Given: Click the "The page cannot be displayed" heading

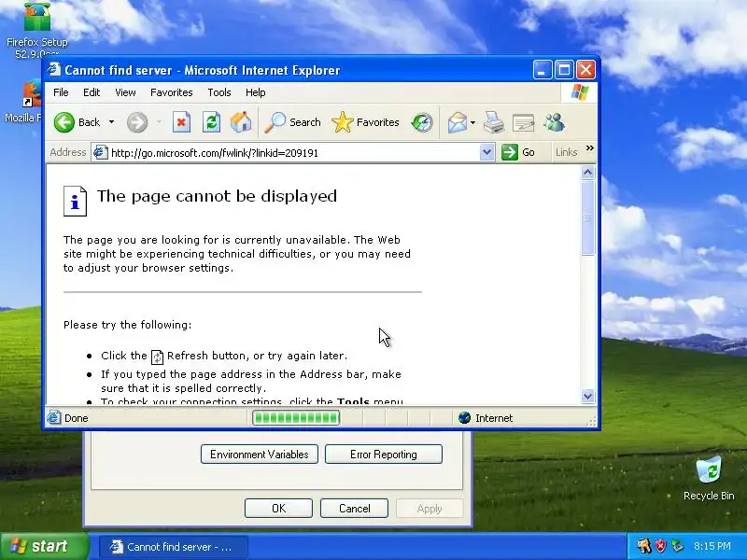Looking at the screenshot, I should [217, 196].
